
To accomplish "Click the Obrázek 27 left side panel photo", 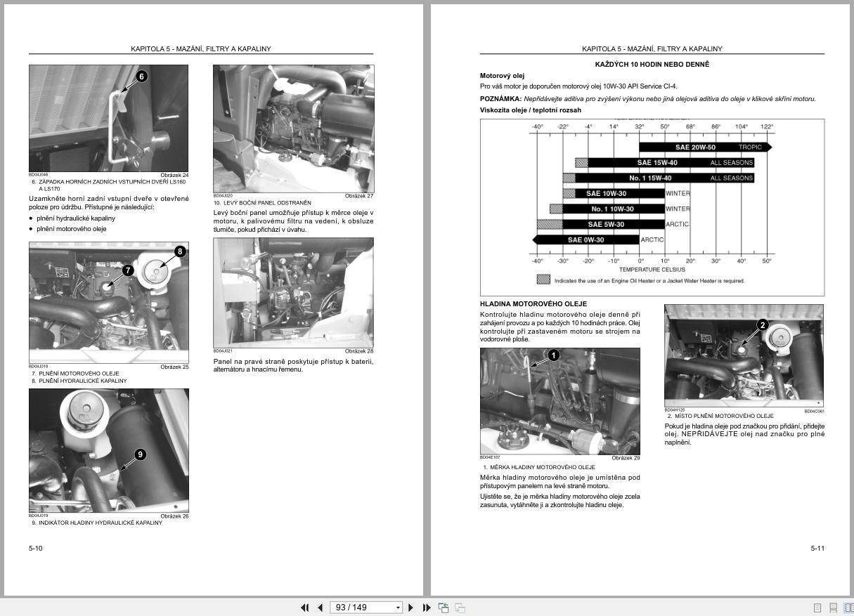I will click(293, 129).
